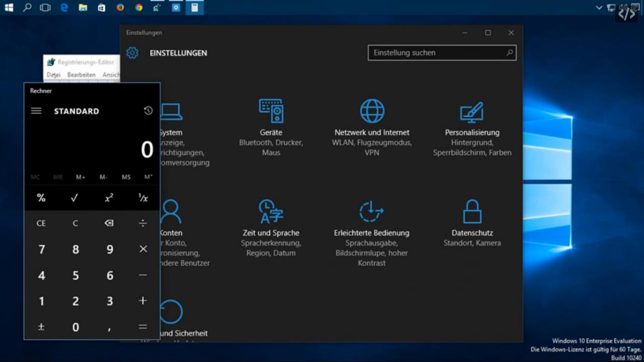Viewport: 644px width, 362px height.
Task: Open Konten person icon
Action: coord(171,211)
